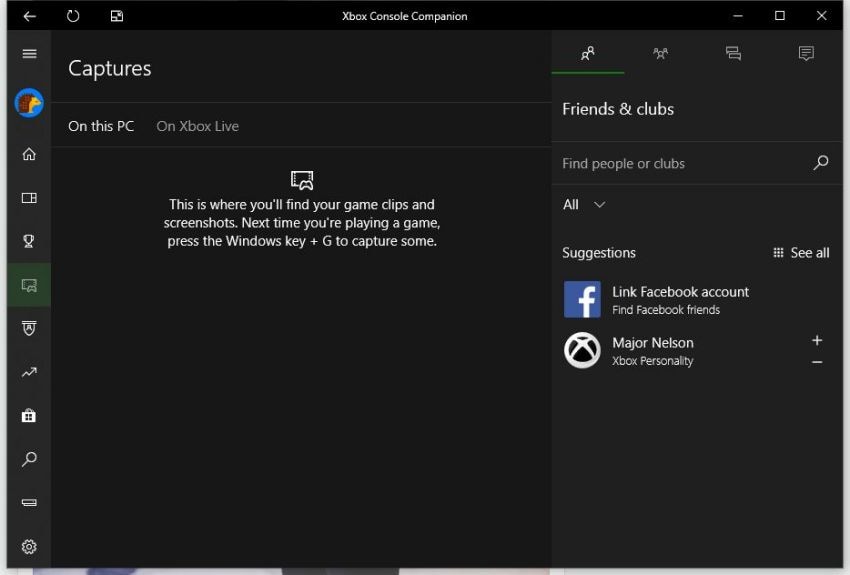The width and height of the screenshot is (850, 575).
Task: Click the Captures page heading
Action: click(110, 69)
